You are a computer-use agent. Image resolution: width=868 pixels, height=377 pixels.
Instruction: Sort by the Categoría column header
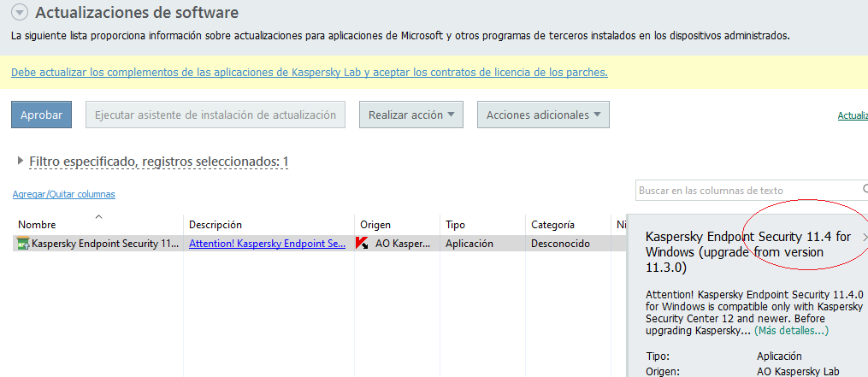pos(552,225)
